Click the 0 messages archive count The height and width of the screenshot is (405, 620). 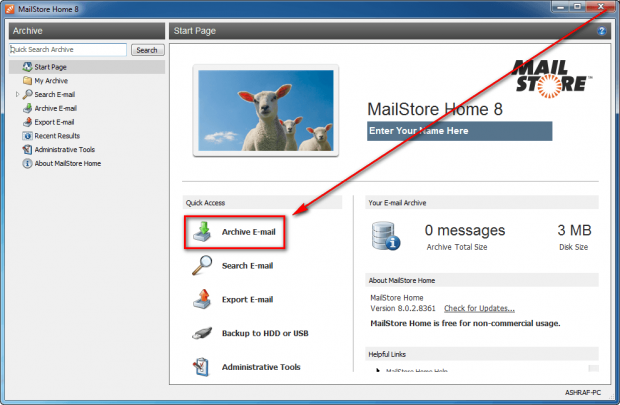pos(465,230)
